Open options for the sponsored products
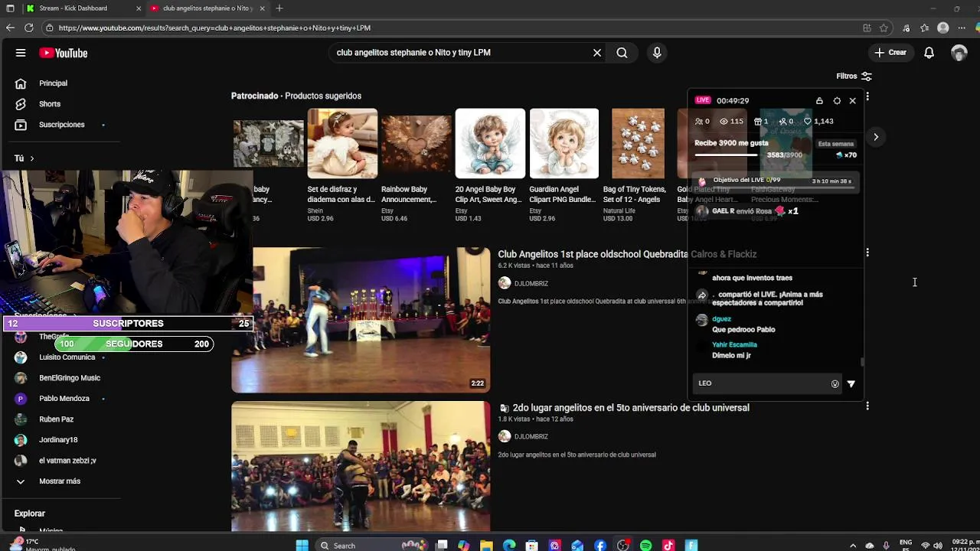980x551 pixels. tap(867, 97)
